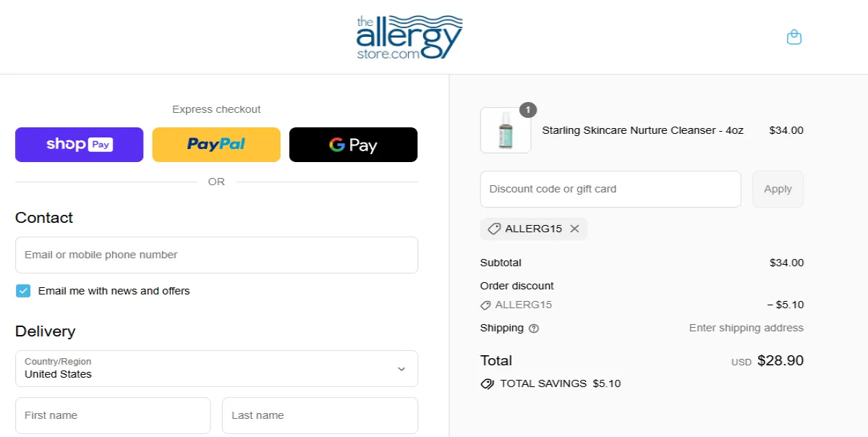Screen dimensions: 868x437
Task: Click the tag icon under Order discount
Action: 486,305
